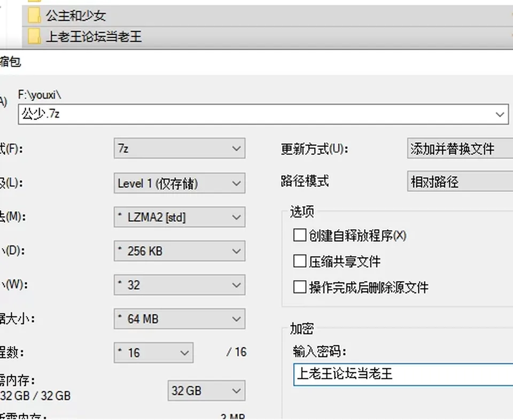Open the 7z archive format dropdown
This screenshot has height=420, width=513.
[x=180, y=149]
